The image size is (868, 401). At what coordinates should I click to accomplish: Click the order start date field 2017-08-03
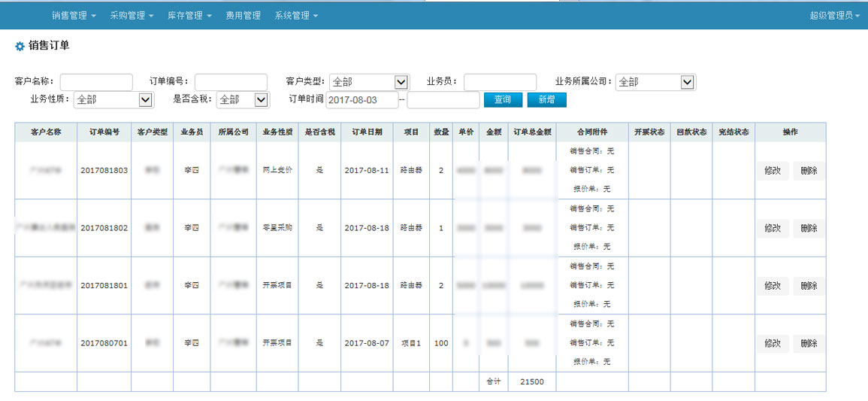362,100
